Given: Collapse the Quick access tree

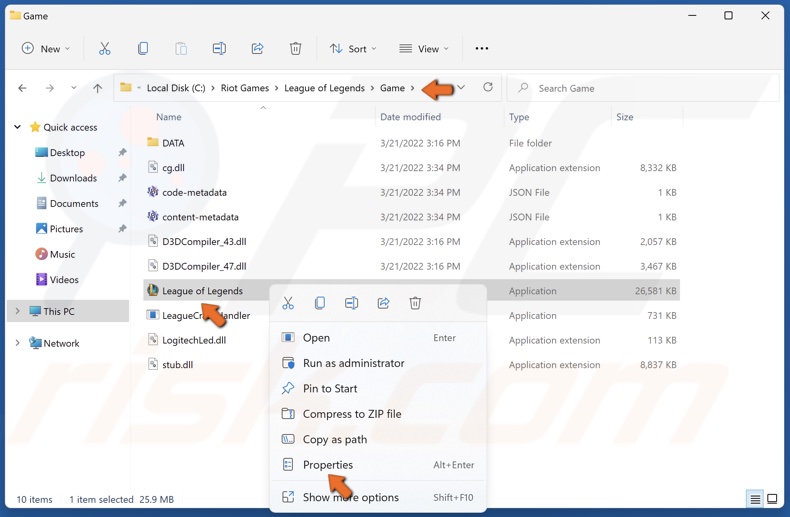Looking at the screenshot, I should [x=18, y=127].
